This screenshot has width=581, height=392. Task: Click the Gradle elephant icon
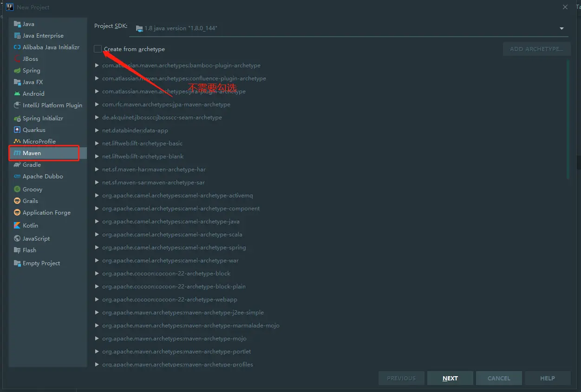[17, 165]
